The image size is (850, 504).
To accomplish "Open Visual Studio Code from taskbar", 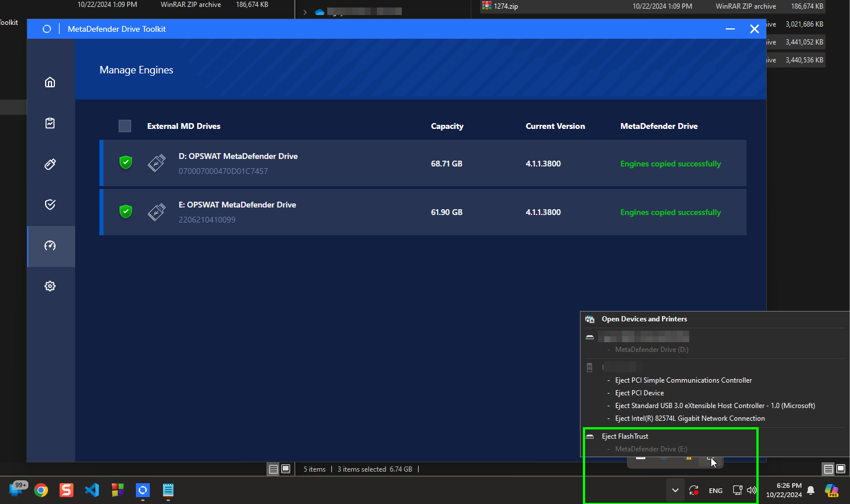I will click(x=92, y=490).
